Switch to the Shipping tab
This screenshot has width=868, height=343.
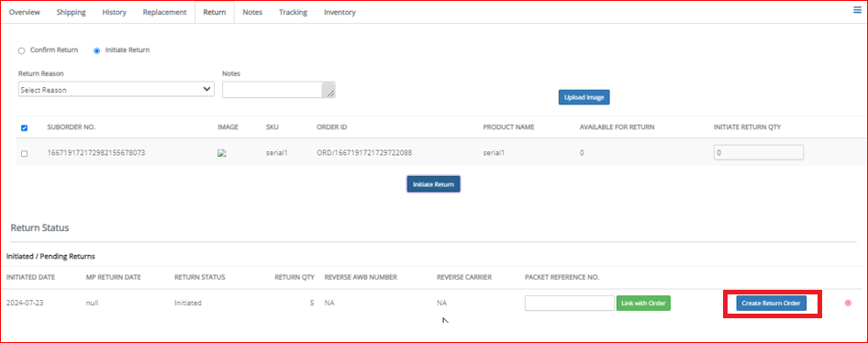click(x=71, y=12)
